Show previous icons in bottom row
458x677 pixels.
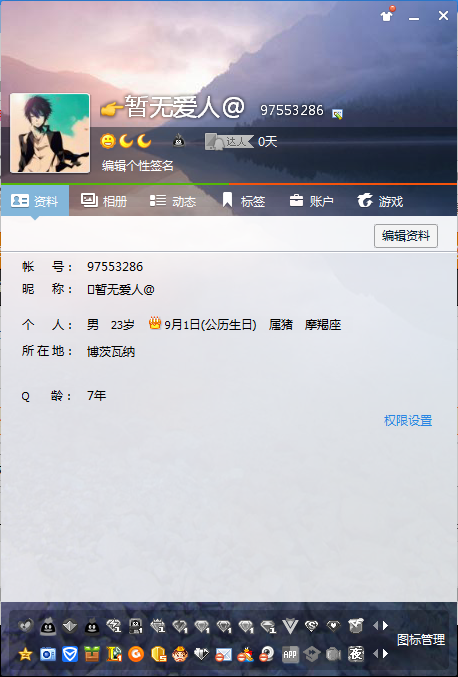point(375,654)
